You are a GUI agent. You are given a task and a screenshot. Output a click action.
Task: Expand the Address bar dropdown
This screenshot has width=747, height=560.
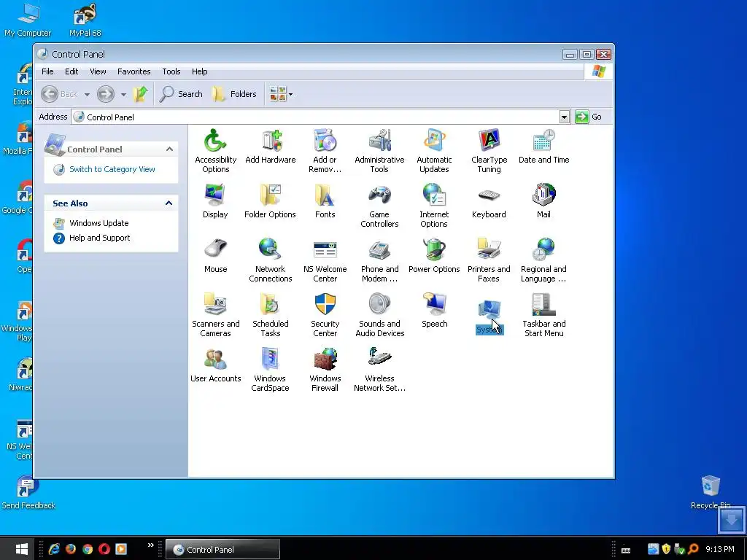(x=564, y=117)
